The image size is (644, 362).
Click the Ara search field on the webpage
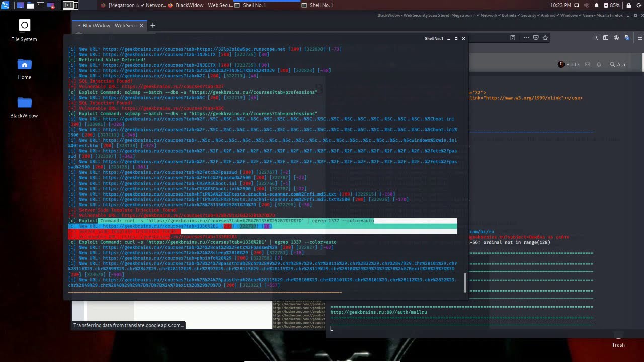[619, 64]
